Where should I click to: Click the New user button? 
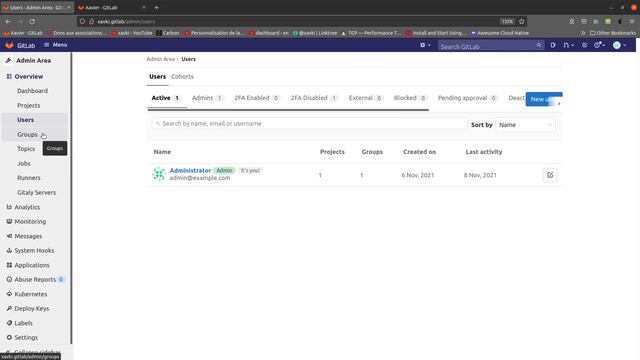click(x=544, y=99)
